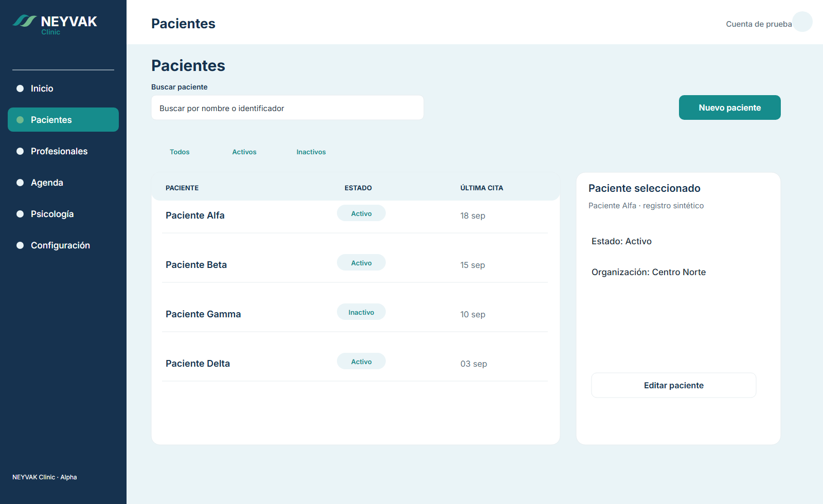Click Cuenta de prueba account label
The height and width of the screenshot is (504, 823).
pos(759,24)
